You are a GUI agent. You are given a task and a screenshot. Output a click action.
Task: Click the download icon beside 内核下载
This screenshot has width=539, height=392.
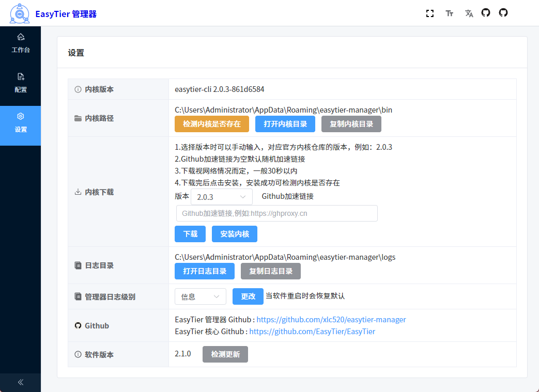78,192
